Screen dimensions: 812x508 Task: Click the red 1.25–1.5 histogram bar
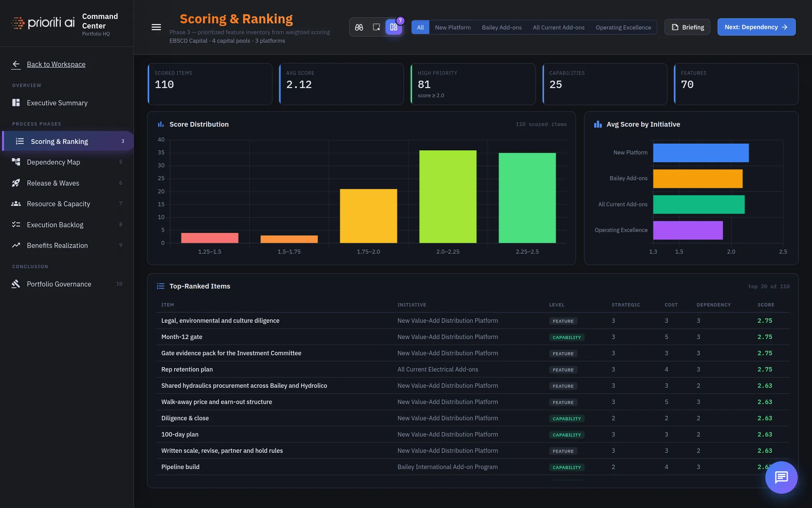click(209, 238)
